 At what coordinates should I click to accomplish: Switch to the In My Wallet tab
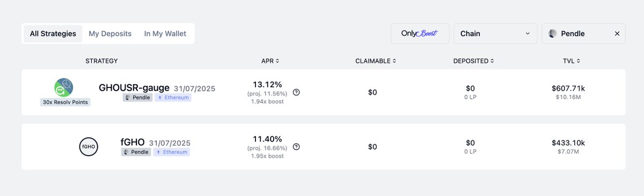(x=165, y=33)
